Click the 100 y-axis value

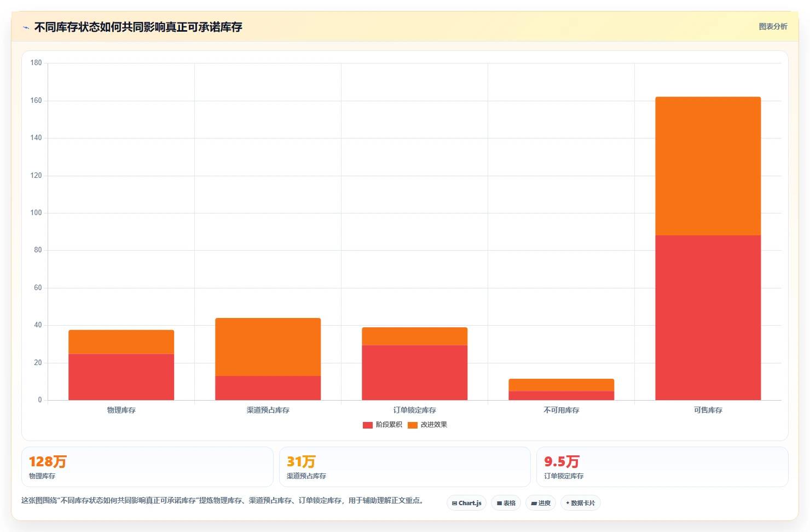(36, 212)
